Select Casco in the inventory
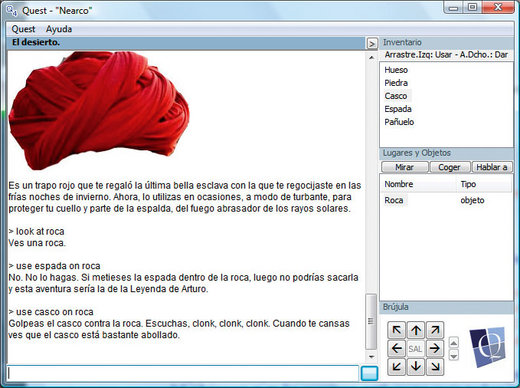 click(396, 96)
